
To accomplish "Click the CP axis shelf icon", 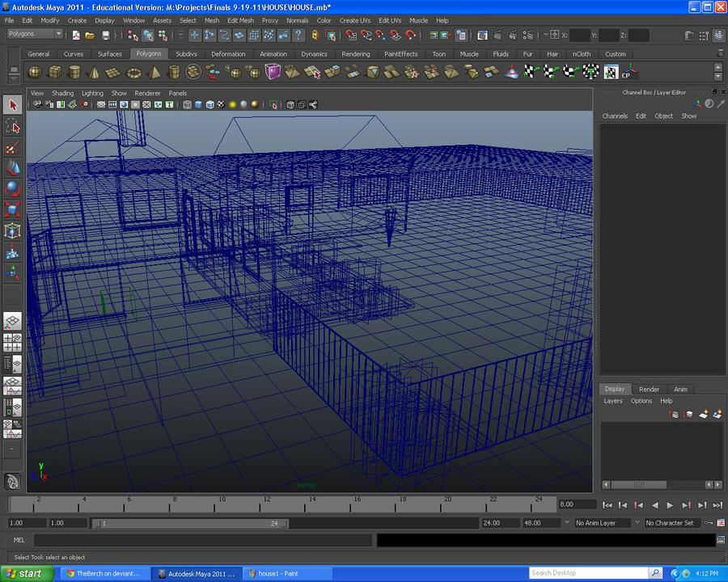I will 629,72.
